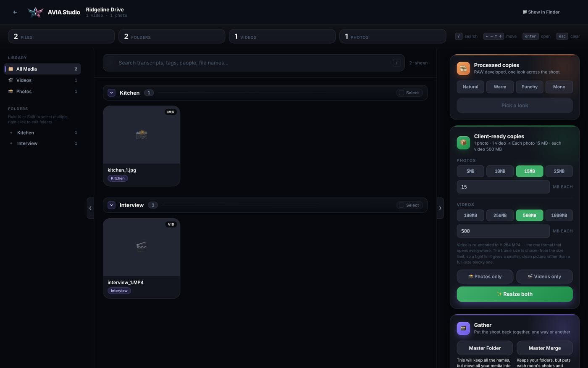
Task: Click the Client-ready copies box icon
Action: pos(463,143)
